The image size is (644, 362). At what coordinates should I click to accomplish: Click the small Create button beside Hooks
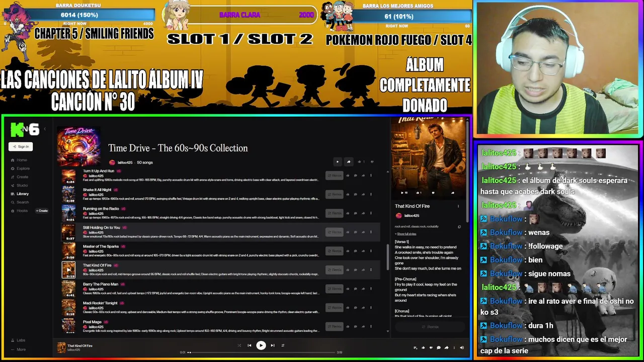click(x=42, y=211)
